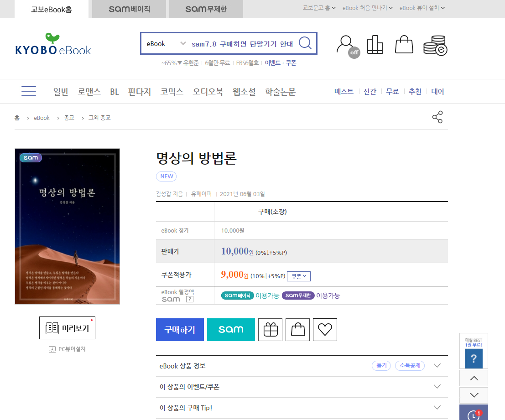The image size is (505, 420).
Task: Open the 웹소설 category menu
Action: [x=244, y=92]
